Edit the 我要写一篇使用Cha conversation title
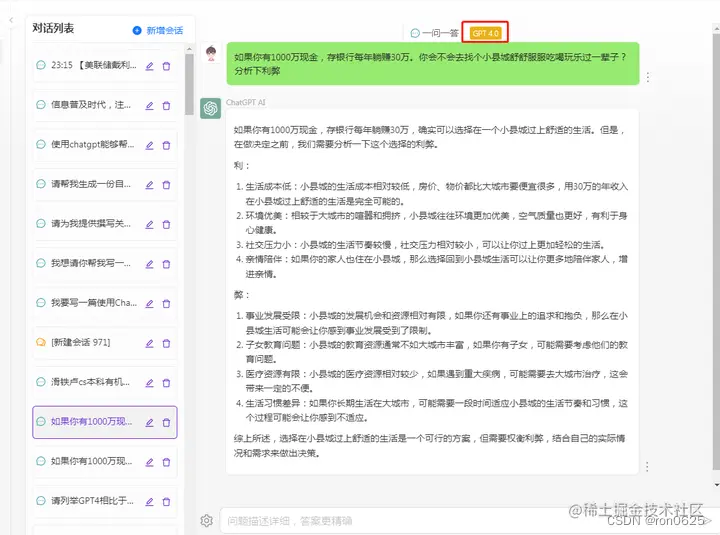 coord(149,304)
